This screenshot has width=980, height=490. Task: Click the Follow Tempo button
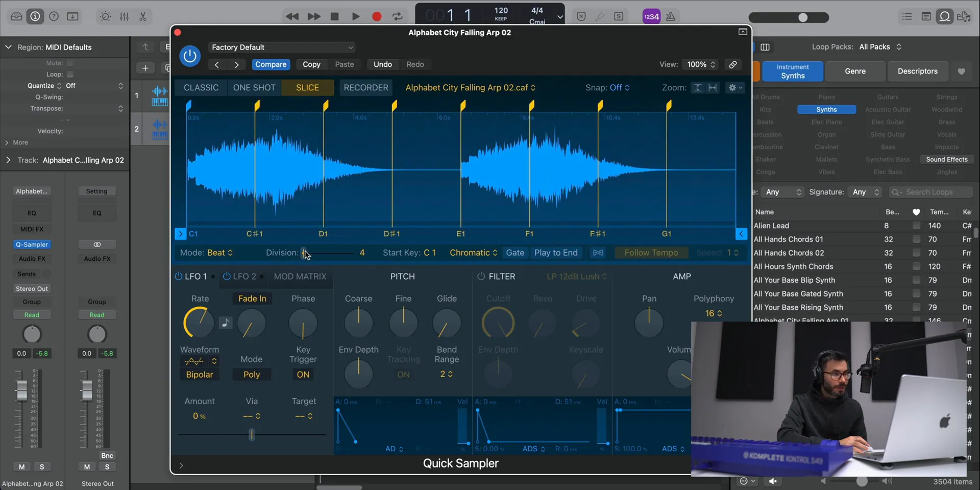pos(651,253)
